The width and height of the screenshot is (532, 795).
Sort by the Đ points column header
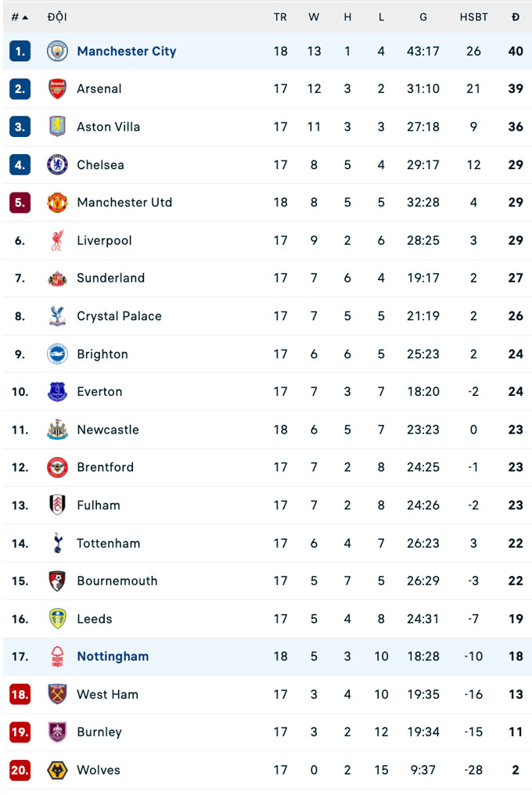click(x=515, y=17)
